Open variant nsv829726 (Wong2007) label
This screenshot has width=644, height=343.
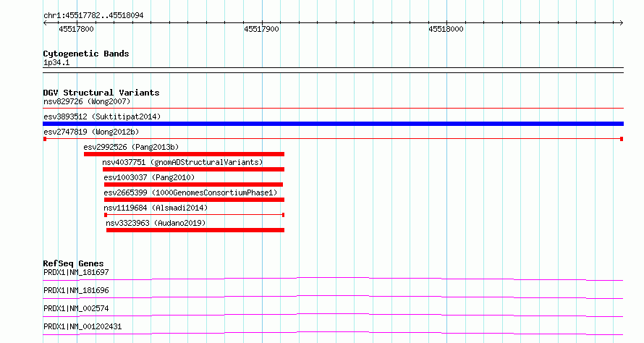(x=87, y=101)
